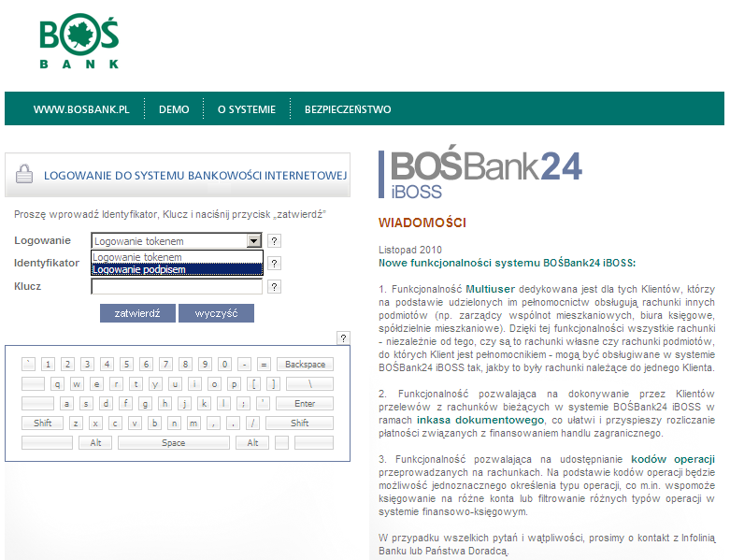Viewport: 730px width, 560px height.
Task: Click the BOŚ Bank logo
Action: (79, 41)
